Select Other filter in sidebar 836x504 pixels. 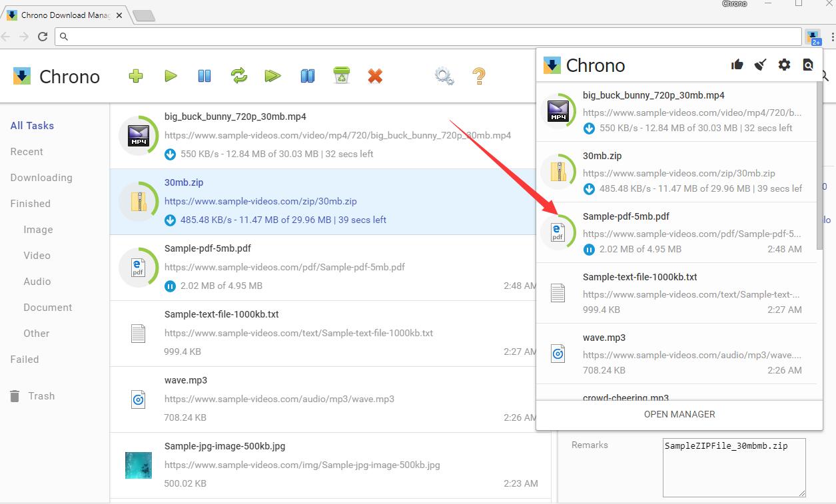(x=37, y=334)
